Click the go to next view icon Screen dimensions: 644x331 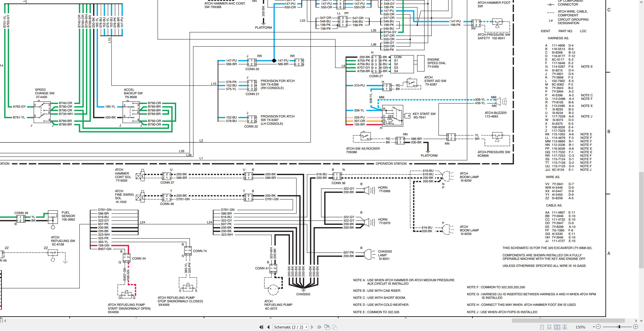(x=335, y=327)
